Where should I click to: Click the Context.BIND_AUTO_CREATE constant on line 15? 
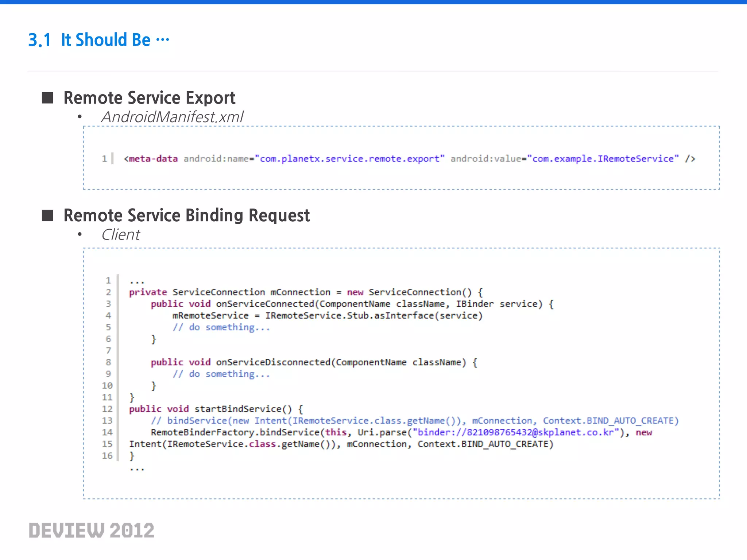[485, 444]
